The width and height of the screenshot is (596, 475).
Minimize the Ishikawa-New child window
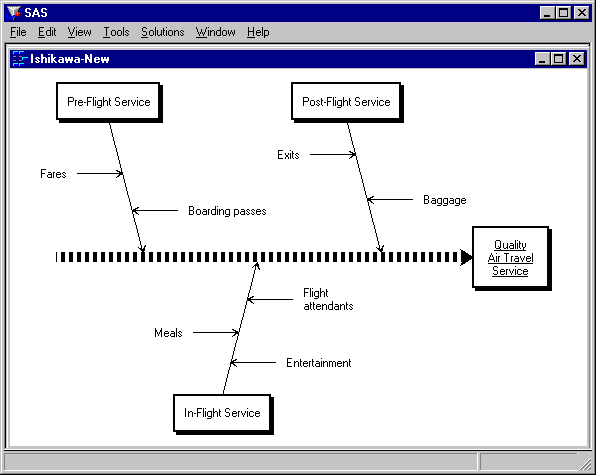542,59
